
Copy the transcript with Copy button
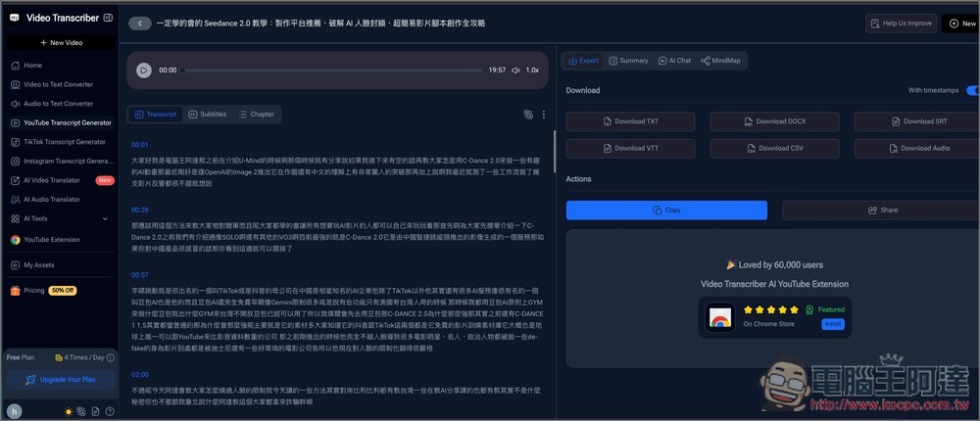666,210
